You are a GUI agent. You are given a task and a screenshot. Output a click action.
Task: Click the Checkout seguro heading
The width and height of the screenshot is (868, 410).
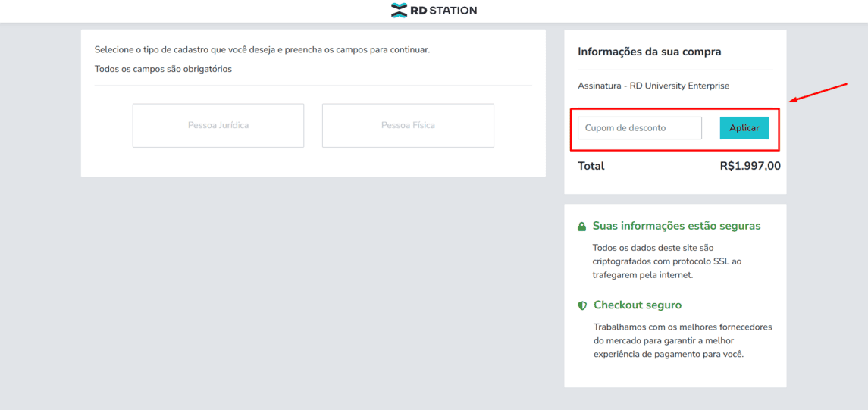(638, 305)
